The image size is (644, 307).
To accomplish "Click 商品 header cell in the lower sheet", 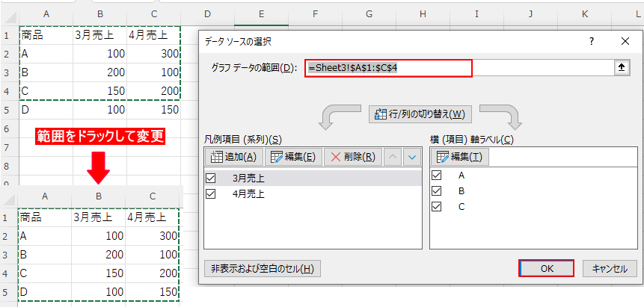I will tap(45, 217).
